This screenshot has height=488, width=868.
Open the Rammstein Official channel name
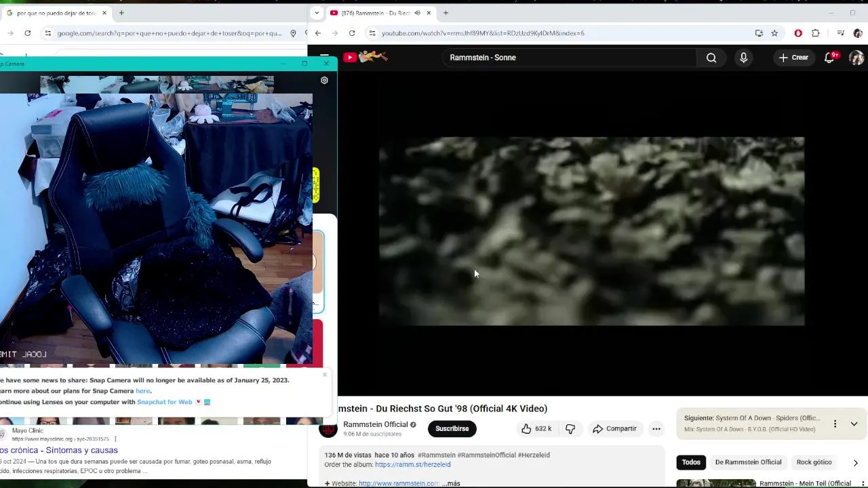click(376, 424)
